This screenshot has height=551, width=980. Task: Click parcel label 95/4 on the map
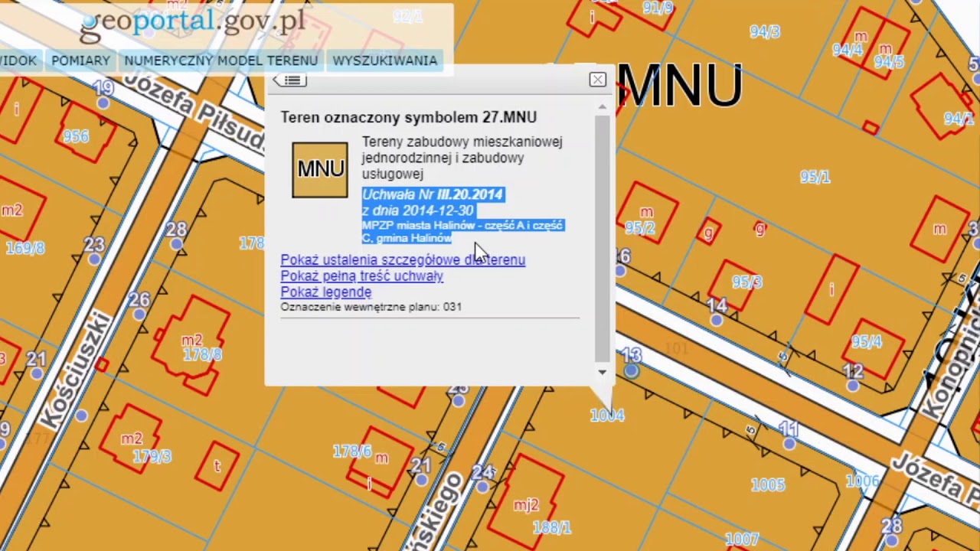pyautogui.click(x=867, y=342)
